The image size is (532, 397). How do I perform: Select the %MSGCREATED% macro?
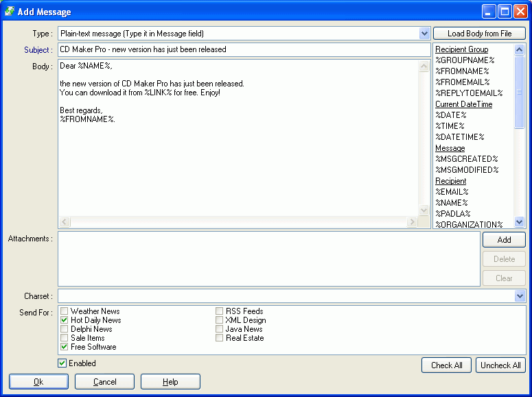(467, 158)
